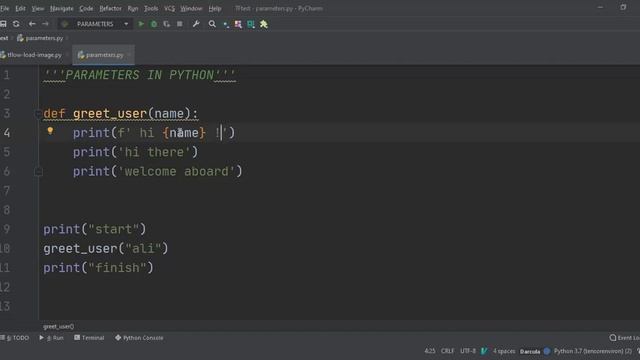640x360 pixels.
Task: Open the Edit menu
Action: tap(20, 8)
